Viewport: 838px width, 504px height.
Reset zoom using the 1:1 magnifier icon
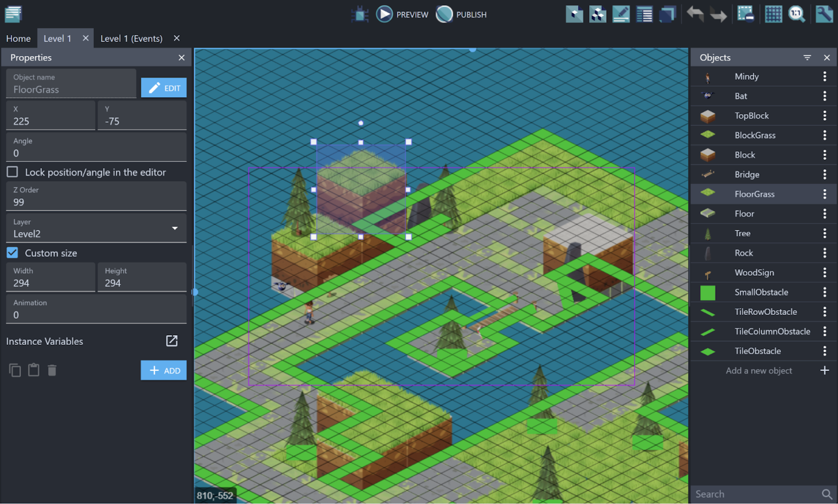797,14
